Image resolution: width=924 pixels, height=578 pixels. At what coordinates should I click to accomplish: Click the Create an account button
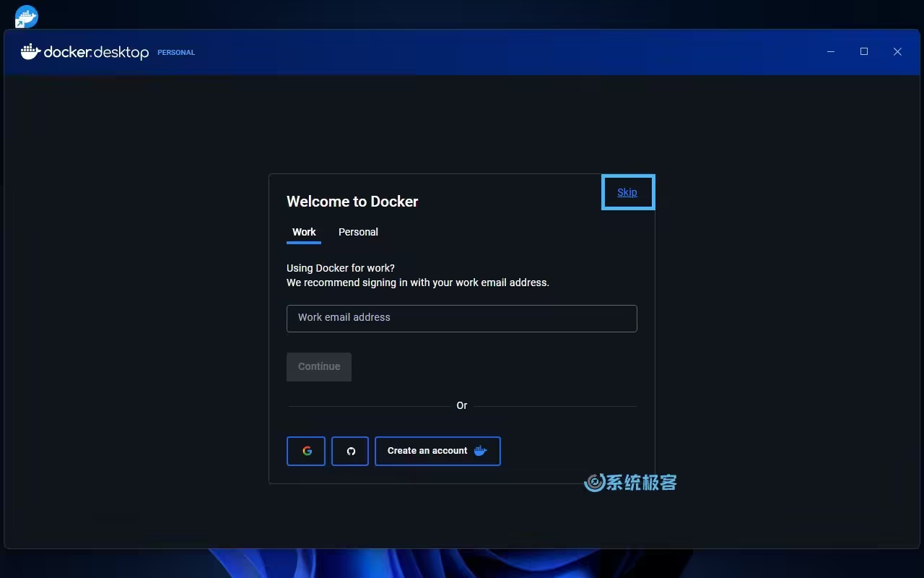437,451
